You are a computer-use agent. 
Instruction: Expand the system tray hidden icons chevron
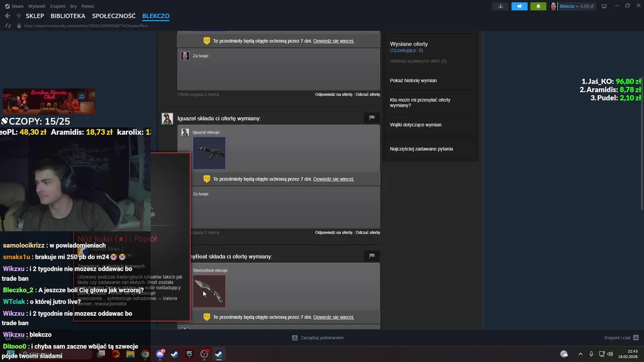click(580, 354)
